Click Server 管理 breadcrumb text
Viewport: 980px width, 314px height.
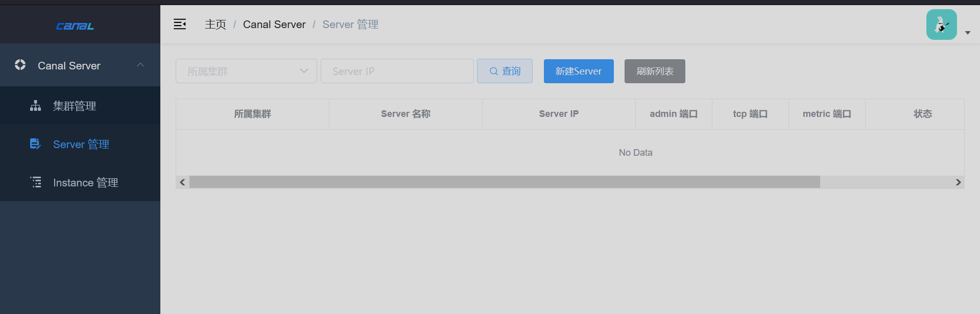pos(350,25)
